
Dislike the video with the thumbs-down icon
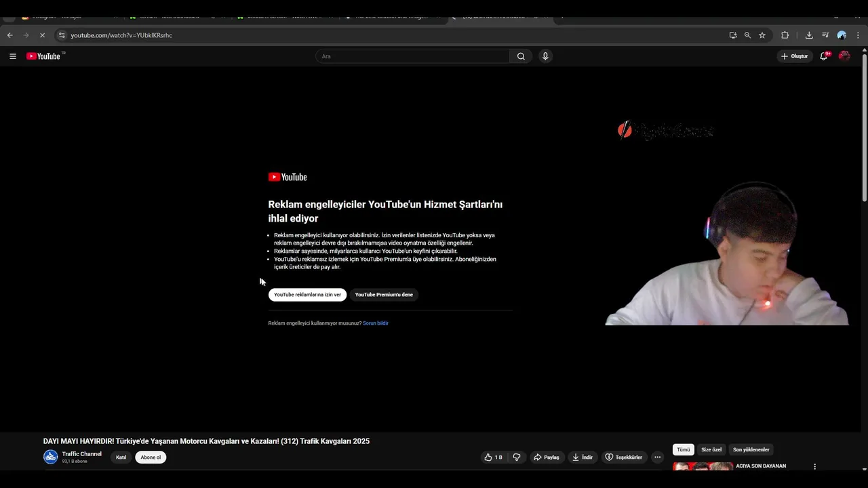[517, 457]
